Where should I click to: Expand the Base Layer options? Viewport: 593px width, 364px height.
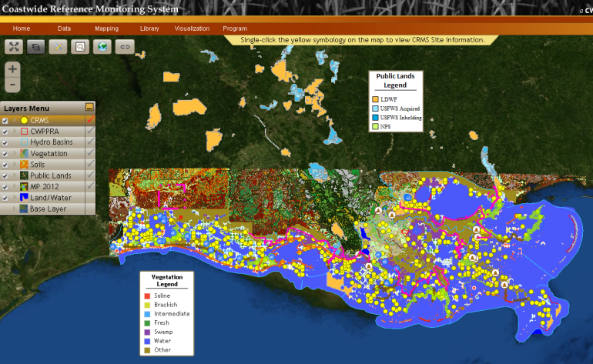click(14, 209)
